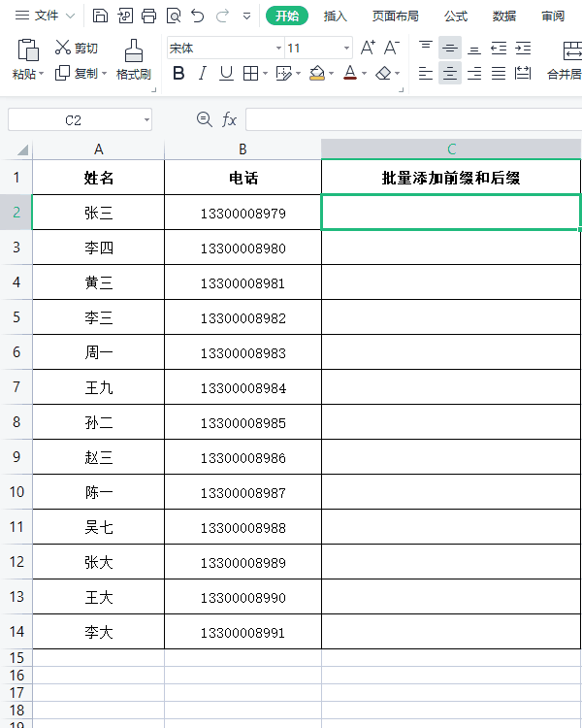582x728 pixels.
Task: Open the 宋体 font name dropdown
Action: click(278, 48)
